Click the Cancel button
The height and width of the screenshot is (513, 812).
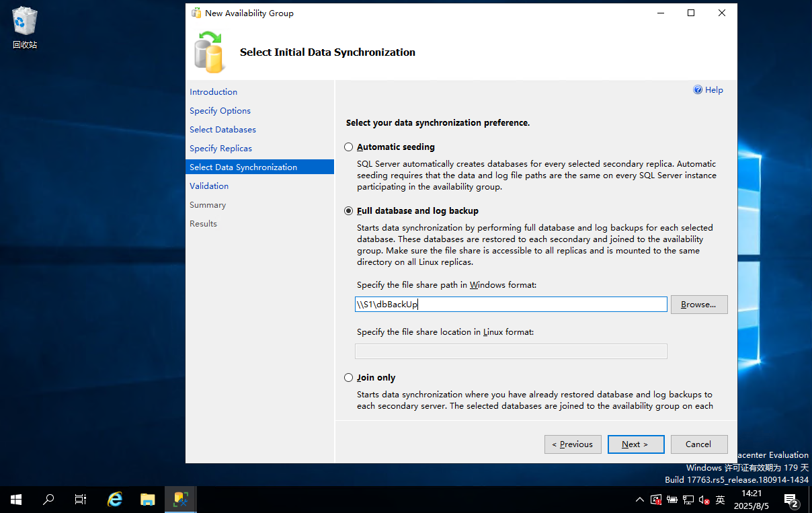click(x=699, y=444)
